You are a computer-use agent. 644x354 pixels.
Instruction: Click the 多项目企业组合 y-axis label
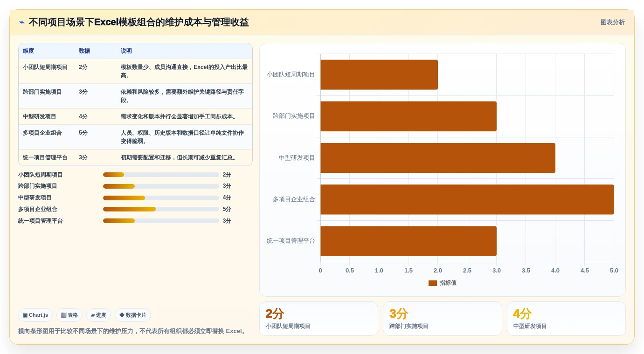click(294, 199)
